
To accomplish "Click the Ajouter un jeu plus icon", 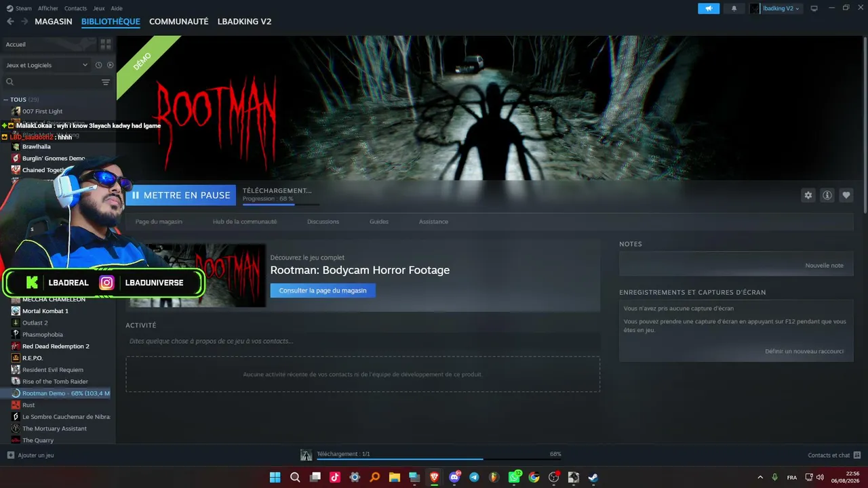I will (x=10, y=455).
